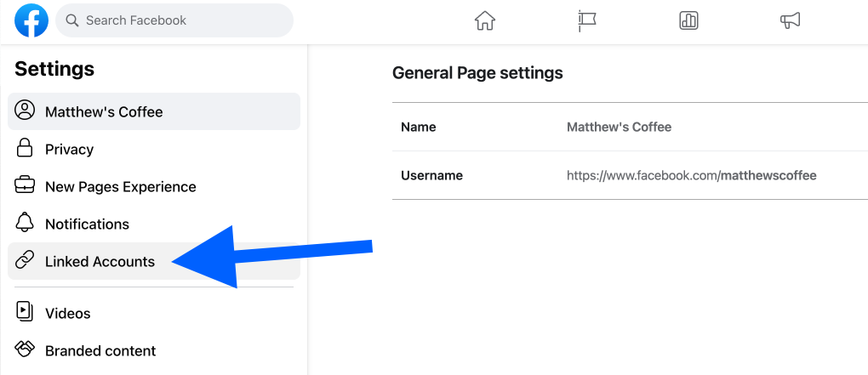868x375 pixels.
Task: Select Matthew's Coffee settings item
Action: coord(154,111)
